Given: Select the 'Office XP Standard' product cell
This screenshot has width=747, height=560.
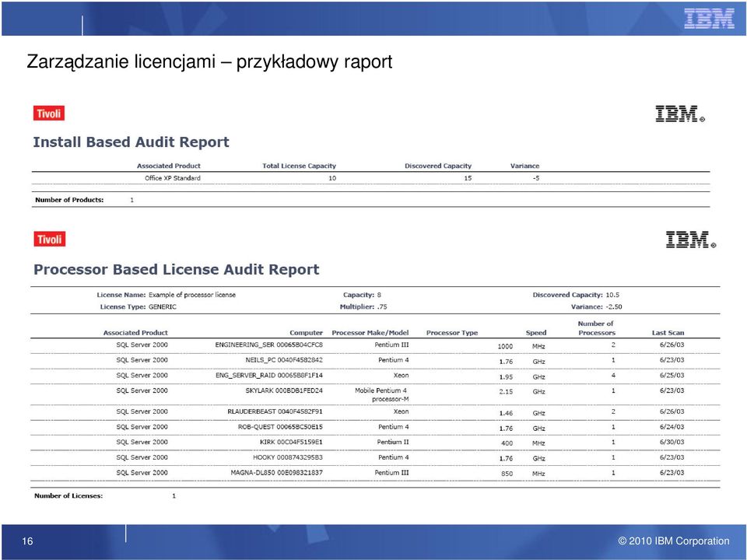Looking at the screenshot, I should [173, 178].
